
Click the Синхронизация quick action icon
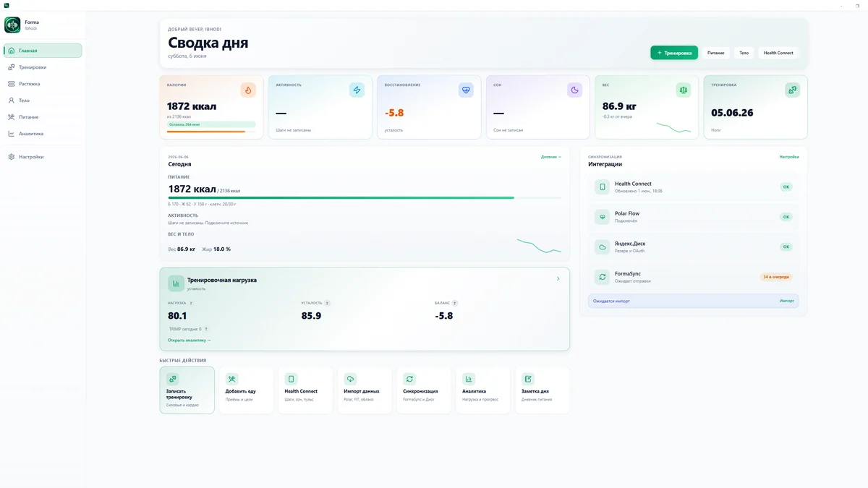(409, 379)
